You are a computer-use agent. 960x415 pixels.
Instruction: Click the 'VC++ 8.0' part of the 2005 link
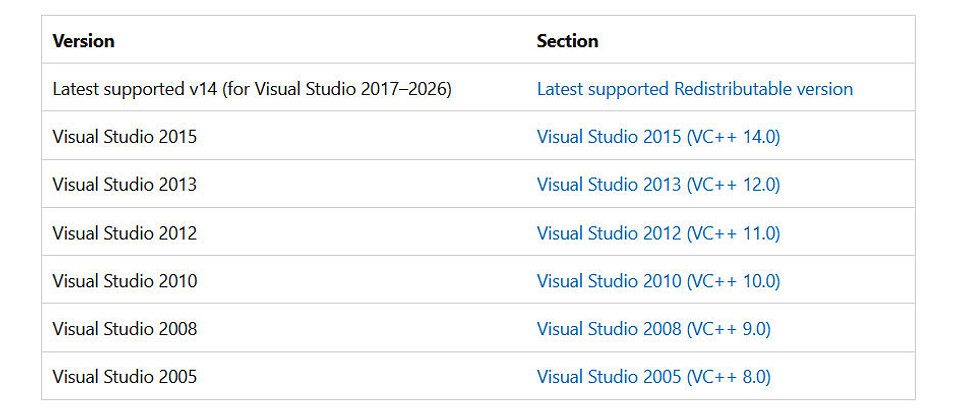click(x=728, y=376)
